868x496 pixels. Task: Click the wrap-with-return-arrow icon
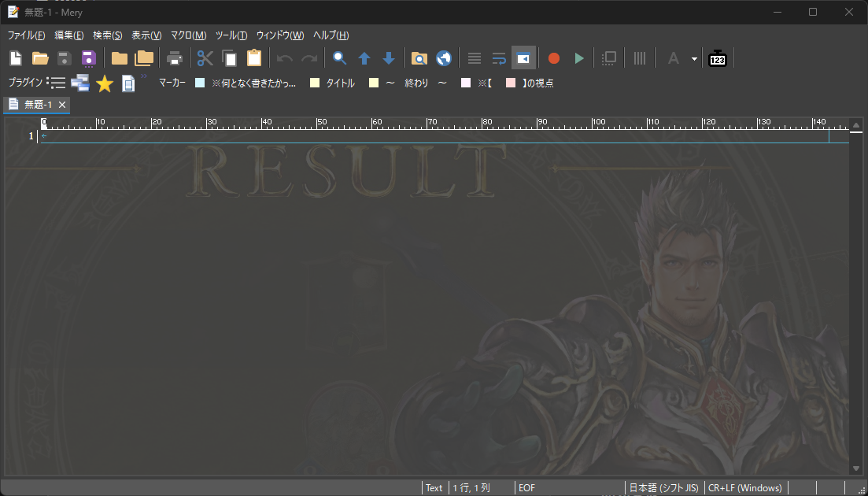pyautogui.click(x=499, y=58)
